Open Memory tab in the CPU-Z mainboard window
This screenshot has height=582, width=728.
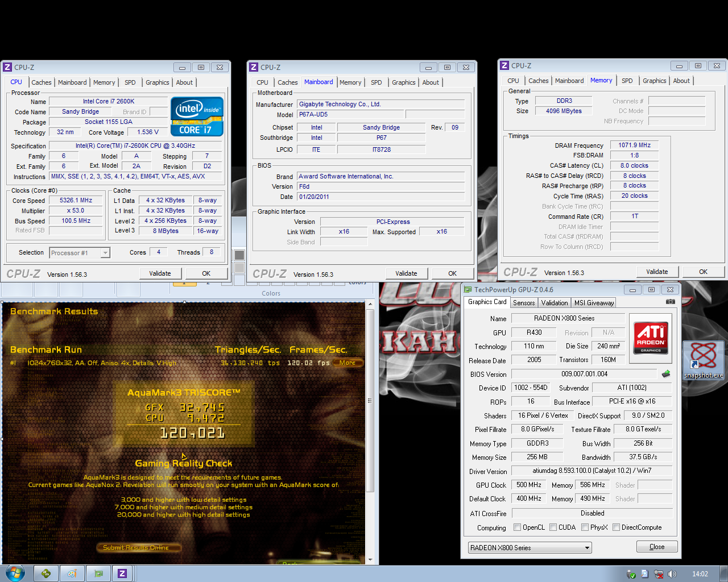[x=350, y=82]
